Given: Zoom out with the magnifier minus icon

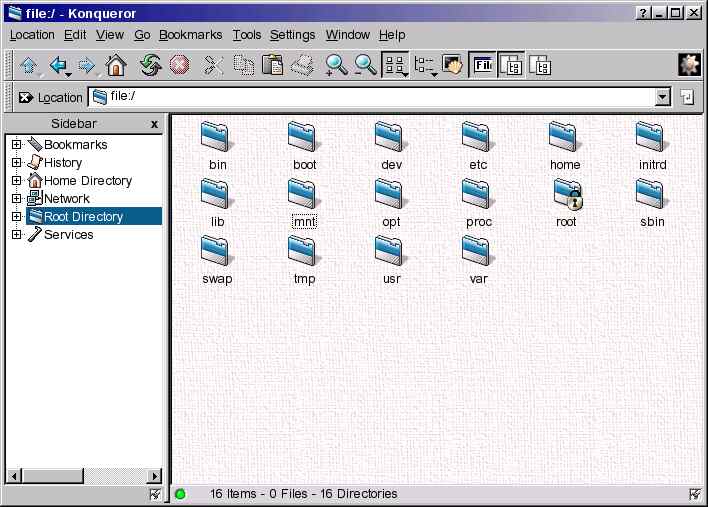Looking at the screenshot, I should [x=365, y=65].
